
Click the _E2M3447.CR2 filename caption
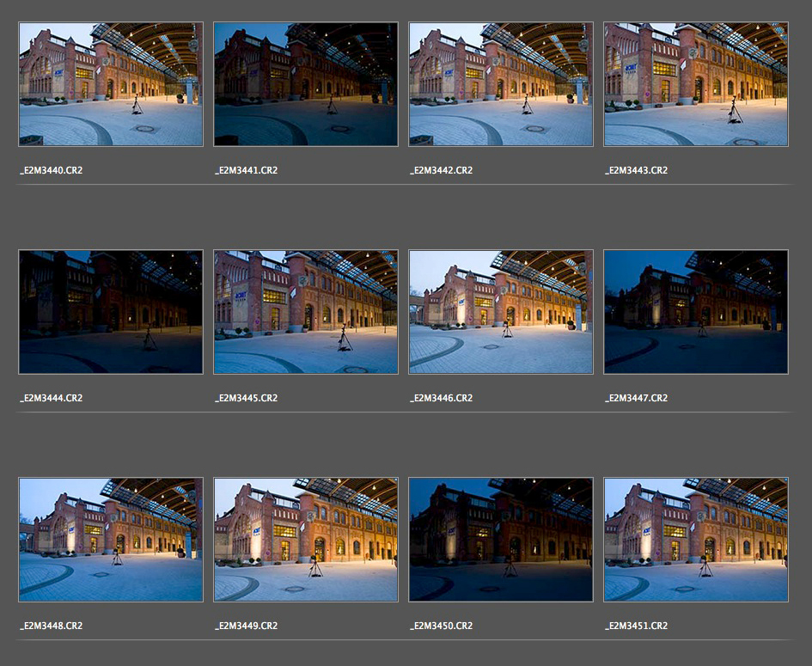[636, 398]
